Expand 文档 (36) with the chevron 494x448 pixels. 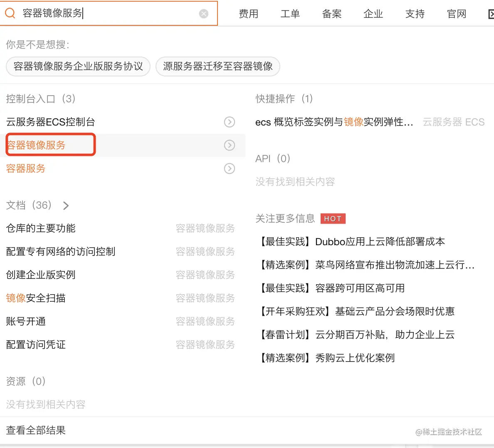coord(66,206)
